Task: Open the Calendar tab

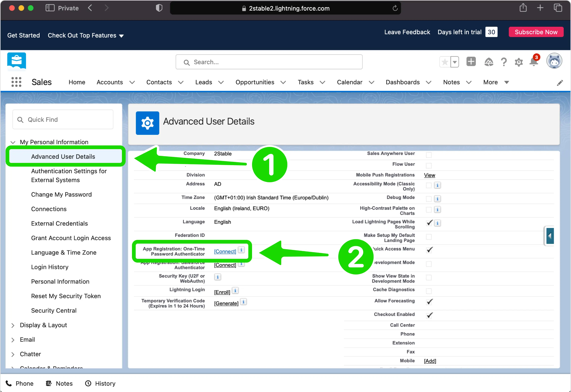Action: tap(349, 82)
